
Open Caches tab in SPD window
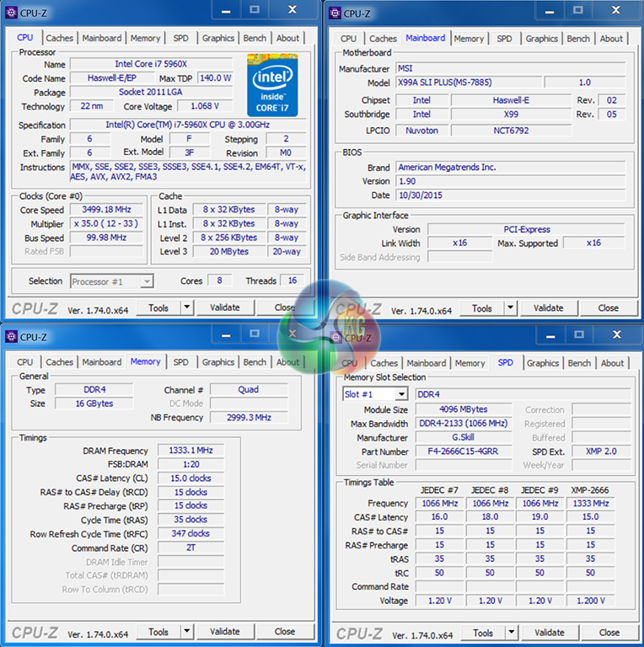[384, 363]
